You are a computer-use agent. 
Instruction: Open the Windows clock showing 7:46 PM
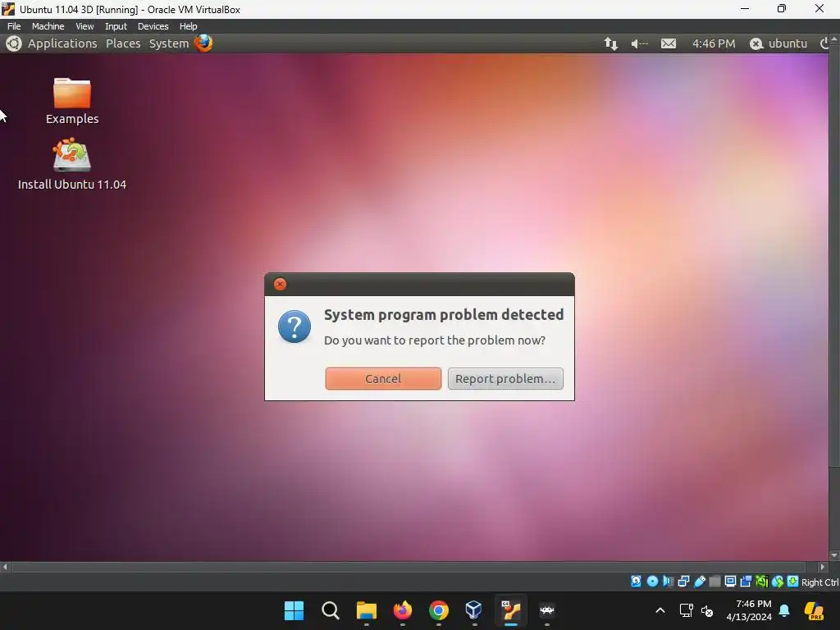pyautogui.click(x=749, y=610)
